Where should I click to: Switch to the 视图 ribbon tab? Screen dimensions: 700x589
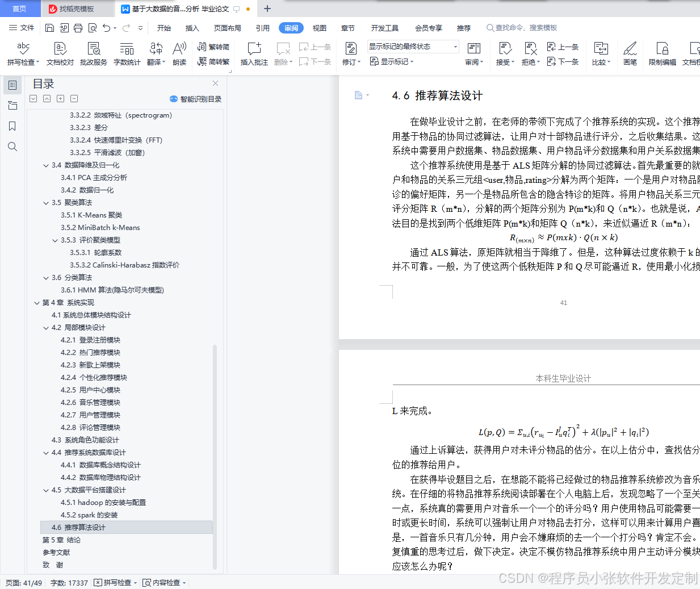(x=320, y=28)
